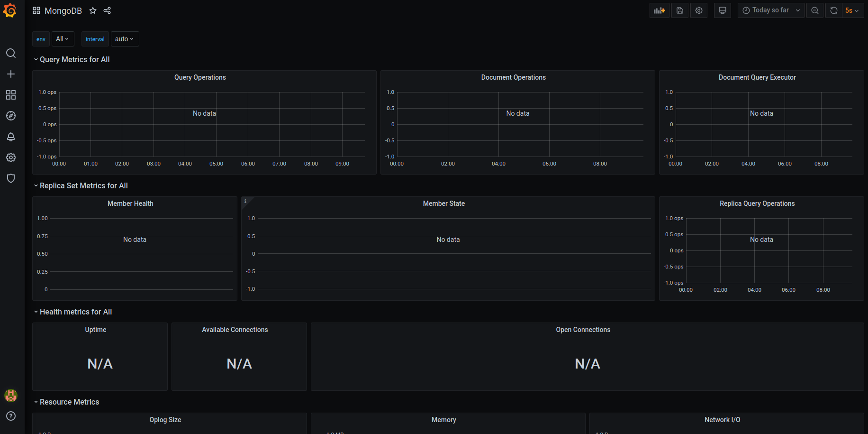Open the Memory panel title menu
Viewport: 868px width, 434px height.
pos(444,420)
